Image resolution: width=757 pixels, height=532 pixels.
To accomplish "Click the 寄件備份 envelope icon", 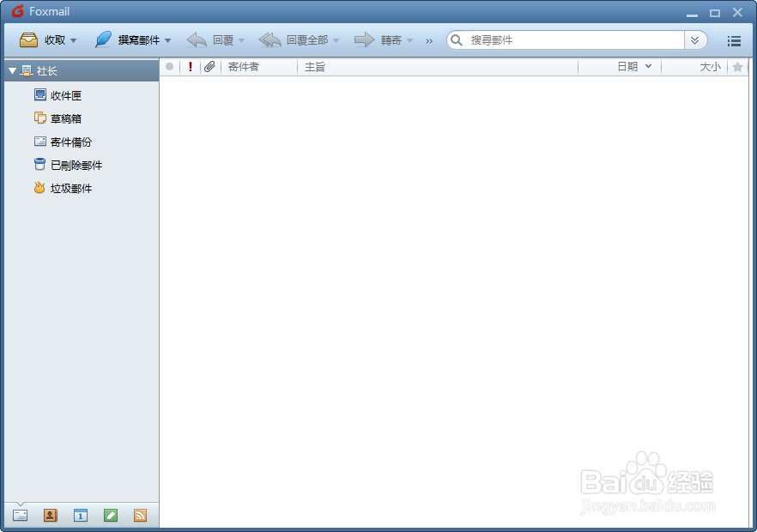I will coord(40,141).
